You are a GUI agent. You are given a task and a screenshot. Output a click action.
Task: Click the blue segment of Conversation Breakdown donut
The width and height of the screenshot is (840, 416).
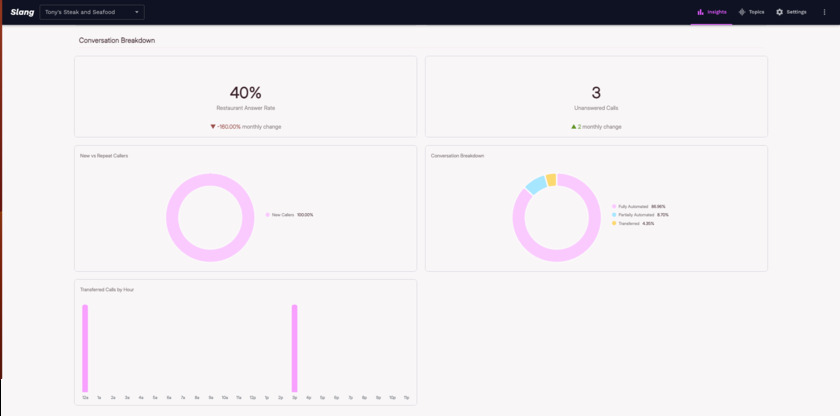[536, 185]
